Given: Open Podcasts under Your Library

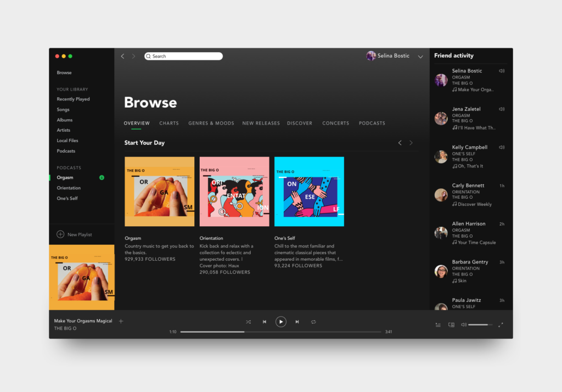Looking at the screenshot, I should [66, 151].
